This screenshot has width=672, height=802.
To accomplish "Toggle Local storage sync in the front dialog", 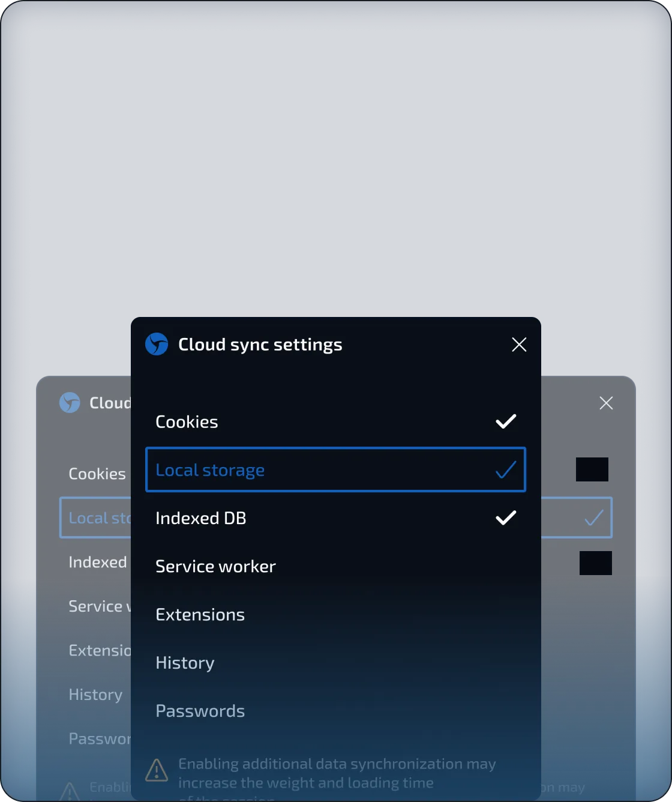I will [x=335, y=469].
